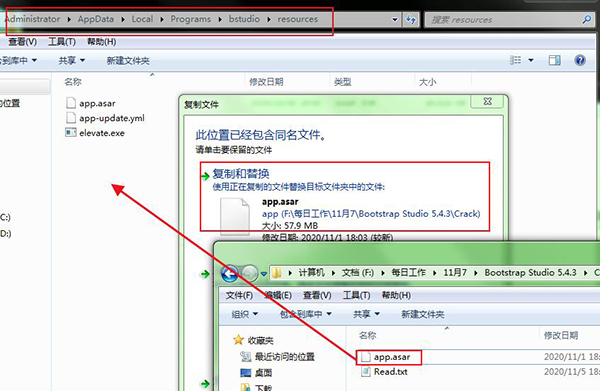600x391 pixels.
Task: Open the 组织 dropdown in Crack window
Action: (x=245, y=314)
